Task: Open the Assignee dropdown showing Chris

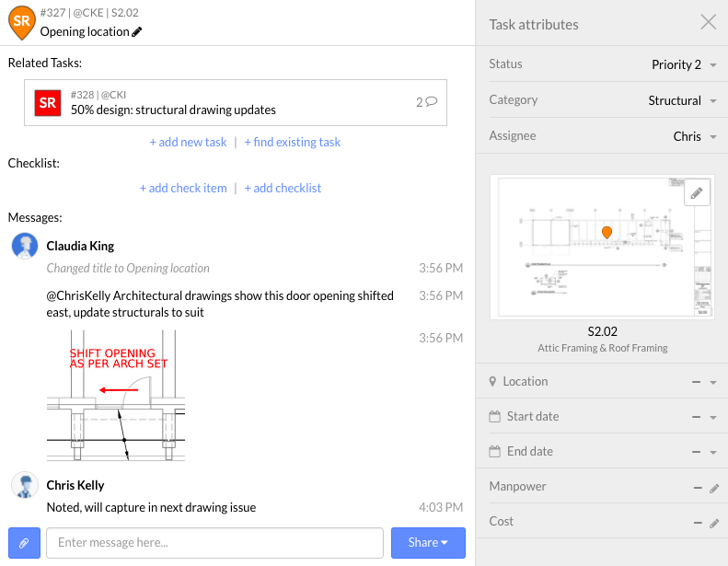Action: click(695, 136)
